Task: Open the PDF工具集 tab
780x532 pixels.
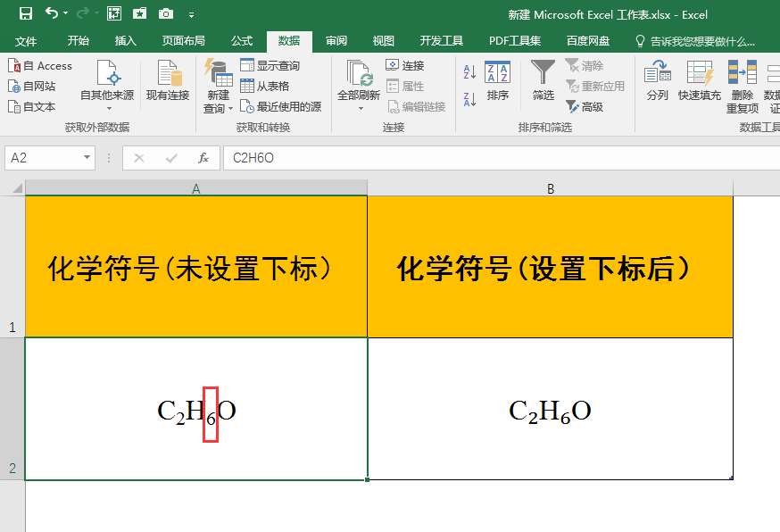Action: click(515, 41)
